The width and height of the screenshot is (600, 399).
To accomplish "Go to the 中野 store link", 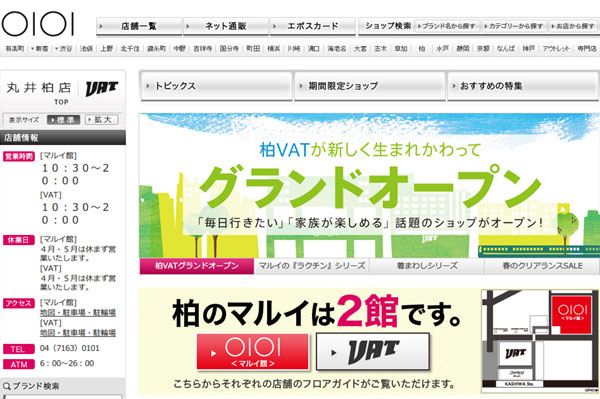I will [179, 49].
